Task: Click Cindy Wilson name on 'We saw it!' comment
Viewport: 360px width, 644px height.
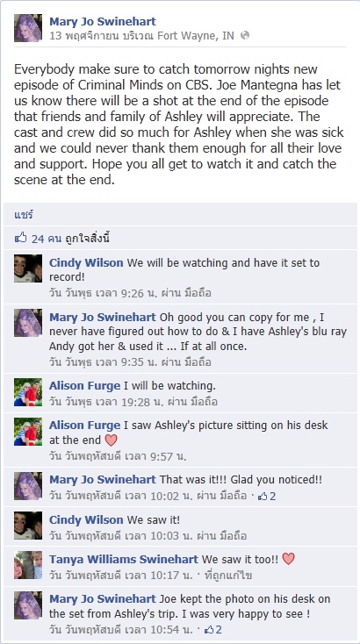Action: coord(86,519)
